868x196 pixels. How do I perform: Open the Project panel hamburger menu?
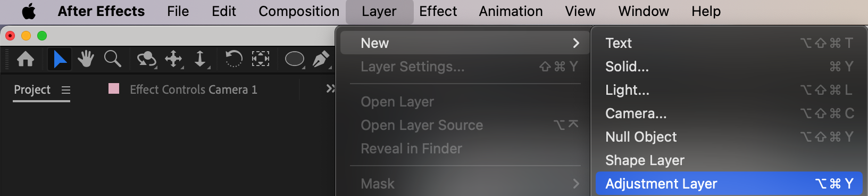pyautogui.click(x=66, y=90)
